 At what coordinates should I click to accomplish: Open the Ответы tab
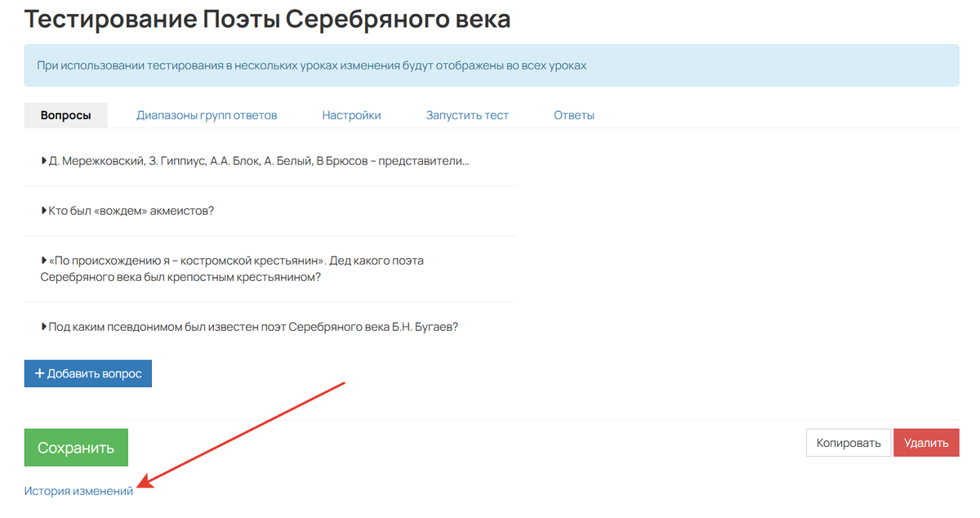574,115
